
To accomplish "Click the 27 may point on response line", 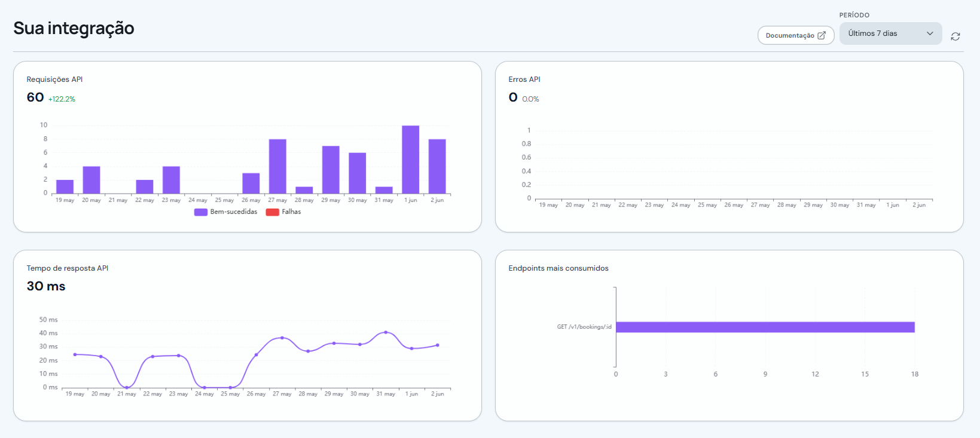I will pos(282,338).
